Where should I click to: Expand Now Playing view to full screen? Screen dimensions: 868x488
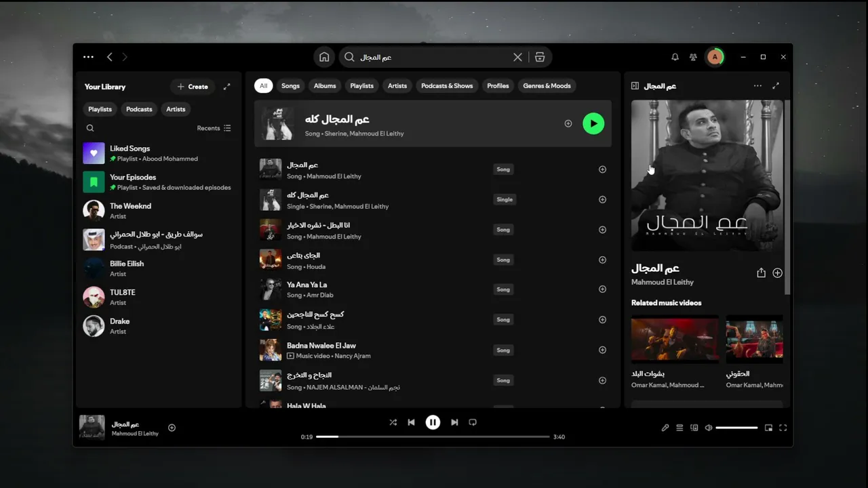[x=776, y=86]
